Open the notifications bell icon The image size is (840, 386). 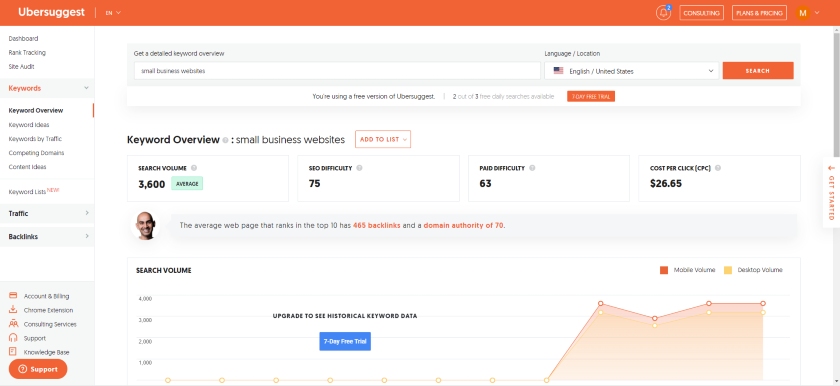tap(663, 13)
